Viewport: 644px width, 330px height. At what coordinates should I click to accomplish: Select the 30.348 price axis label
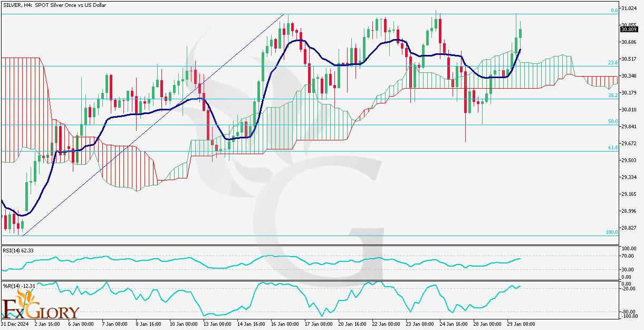pyautogui.click(x=629, y=76)
